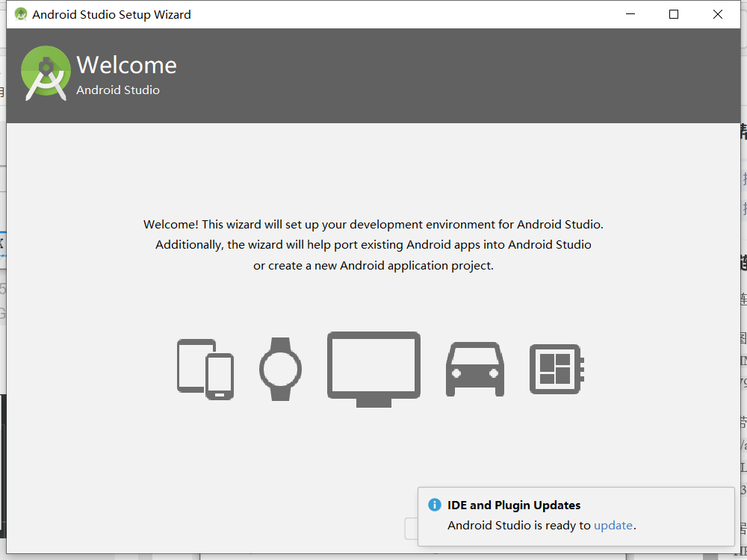The height and width of the screenshot is (560, 747).
Task: Click the blue info icon in the updates notification
Action: tap(435, 505)
